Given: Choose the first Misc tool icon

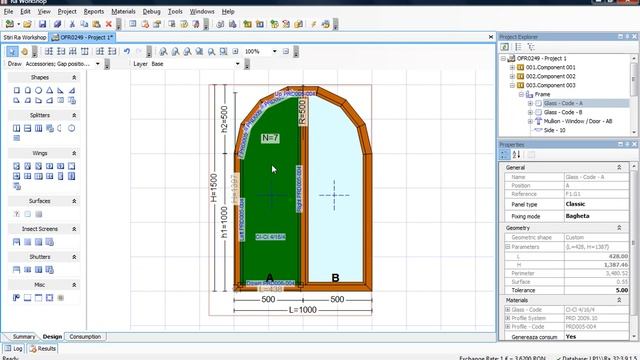Looking at the screenshot, I should 17,298.
